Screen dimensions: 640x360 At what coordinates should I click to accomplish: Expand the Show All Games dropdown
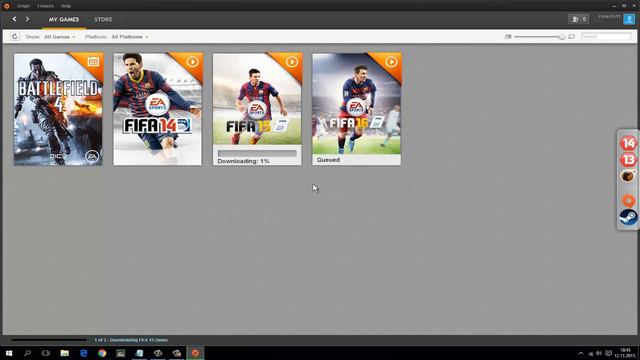(x=60, y=37)
